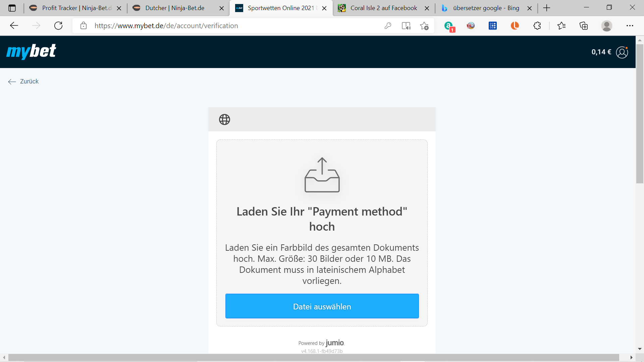Click the vertical scrollbar down arrow
This screenshot has height=362, width=644.
point(640,349)
